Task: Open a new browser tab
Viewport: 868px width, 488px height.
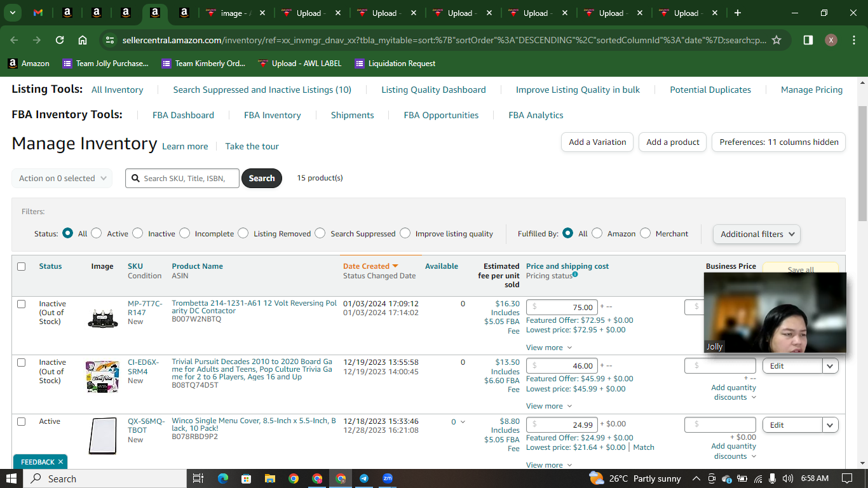Action: tap(737, 13)
